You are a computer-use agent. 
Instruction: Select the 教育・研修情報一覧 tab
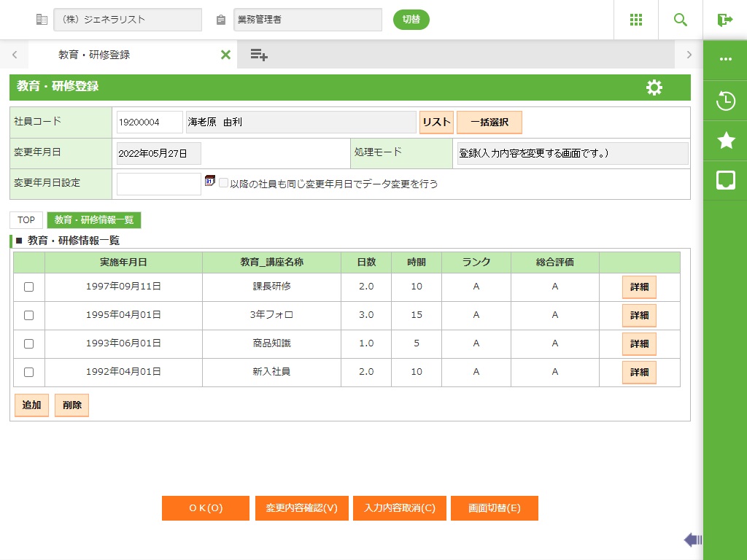pyautogui.click(x=94, y=220)
